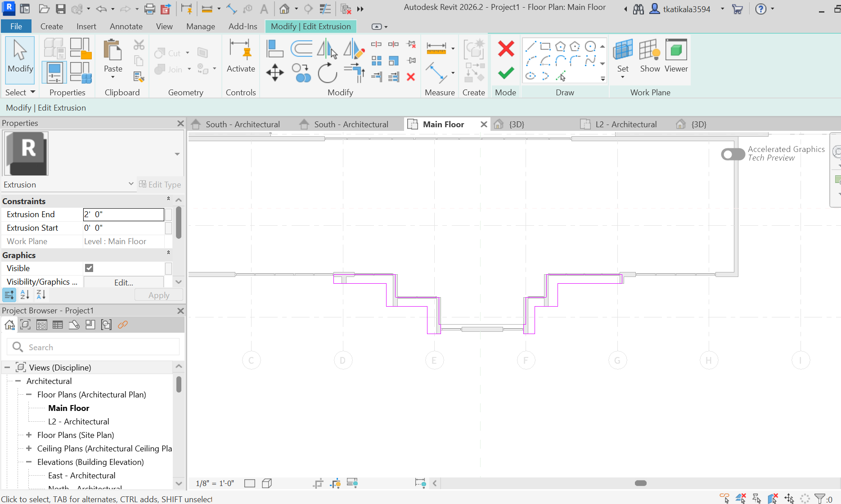The height and width of the screenshot is (504, 841).
Task: Toggle Select Links status bar icon
Action: coord(724,498)
